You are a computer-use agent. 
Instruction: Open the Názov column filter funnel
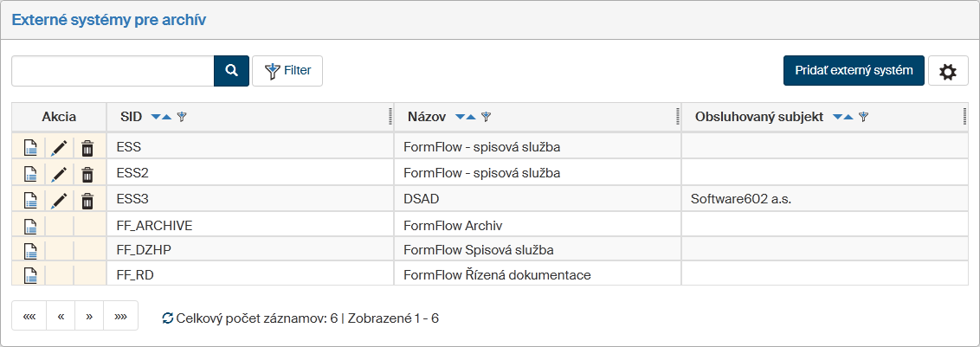click(x=487, y=117)
